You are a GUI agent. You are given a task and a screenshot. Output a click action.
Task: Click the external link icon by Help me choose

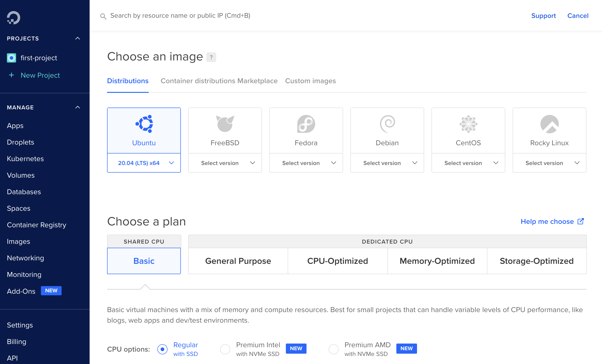pyautogui.click(x=581, y=221)
